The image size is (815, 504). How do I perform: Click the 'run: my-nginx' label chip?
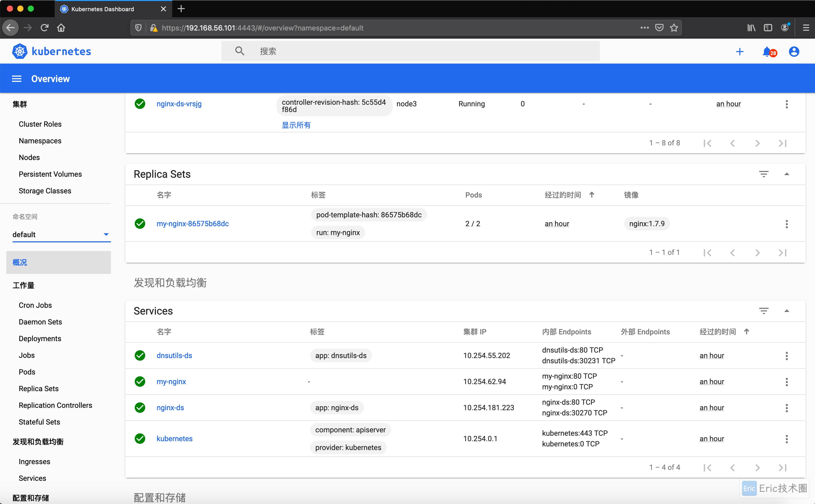pyautogui.click(x=338, y=232)
